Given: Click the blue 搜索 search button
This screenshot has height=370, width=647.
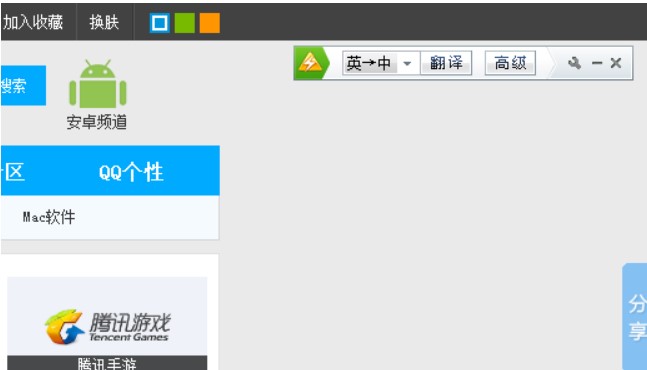Looking at the screenshot, I should click(x=23, y=85).
